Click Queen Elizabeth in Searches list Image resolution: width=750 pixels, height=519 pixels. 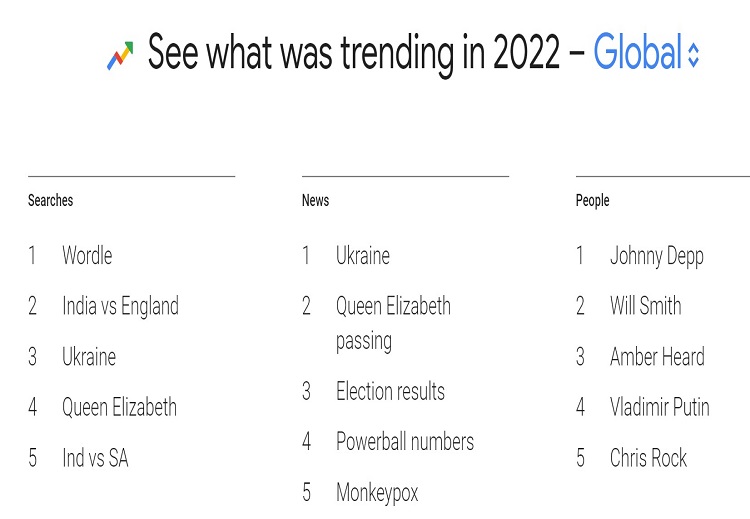pyautogui.click(x=120, y=408)
